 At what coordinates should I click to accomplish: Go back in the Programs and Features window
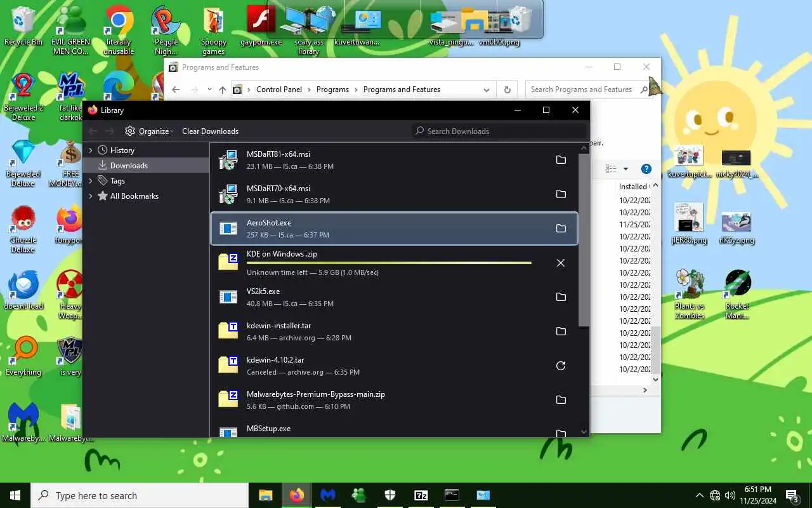tap(176, 90)
